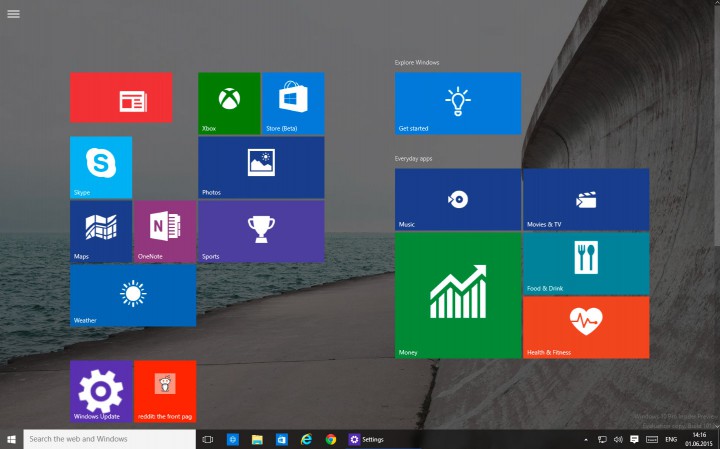This screenshot has width=720, height=449.
Task: Click the Explore Windows group heading
Action: [x=417, y=62]
